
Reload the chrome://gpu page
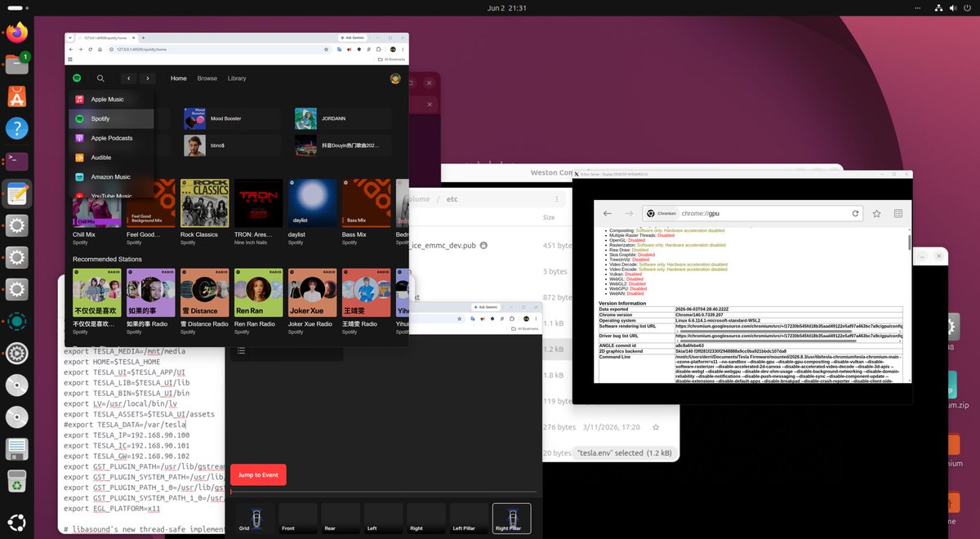tap(855, 213)
